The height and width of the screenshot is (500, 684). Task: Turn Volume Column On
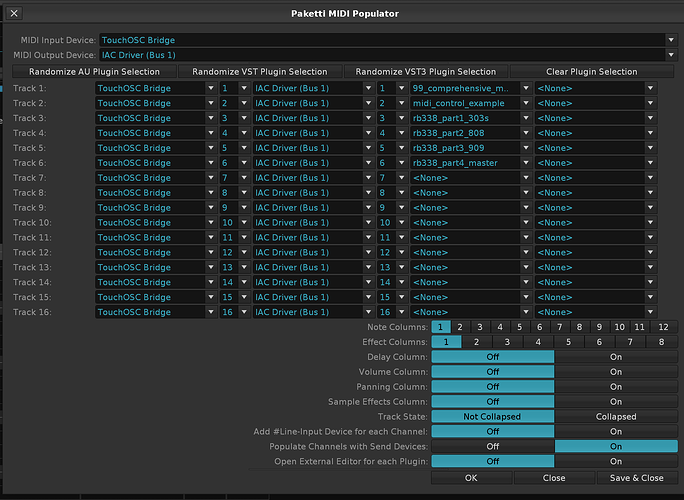(x=616, y=372)
